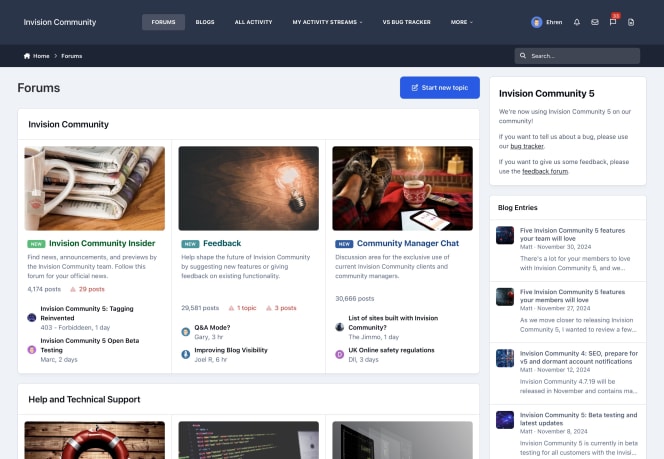Click the NEW badge on Invision Community Insider
The image size is (664, 459).
tap(36, 244)
